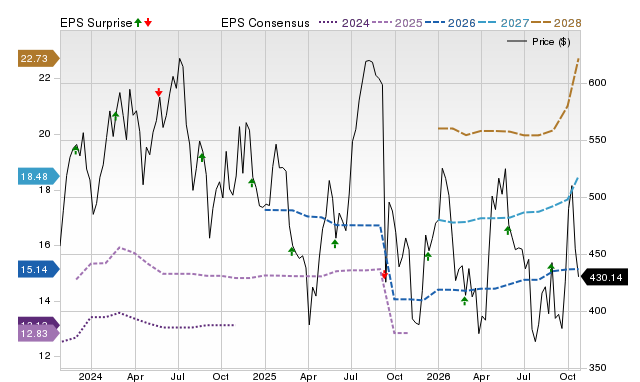
Task: Click the 12.83 value tag for 2025
Action: [38, 333]
